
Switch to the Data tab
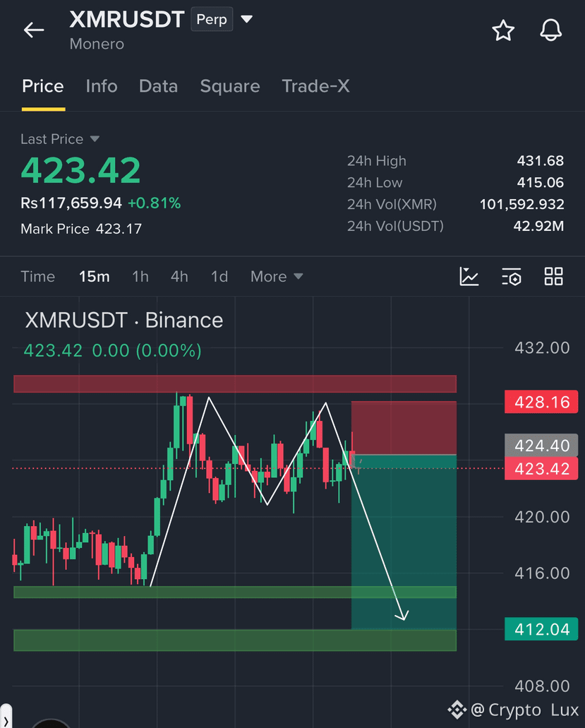pyautogui.click(x=158, y=86)
